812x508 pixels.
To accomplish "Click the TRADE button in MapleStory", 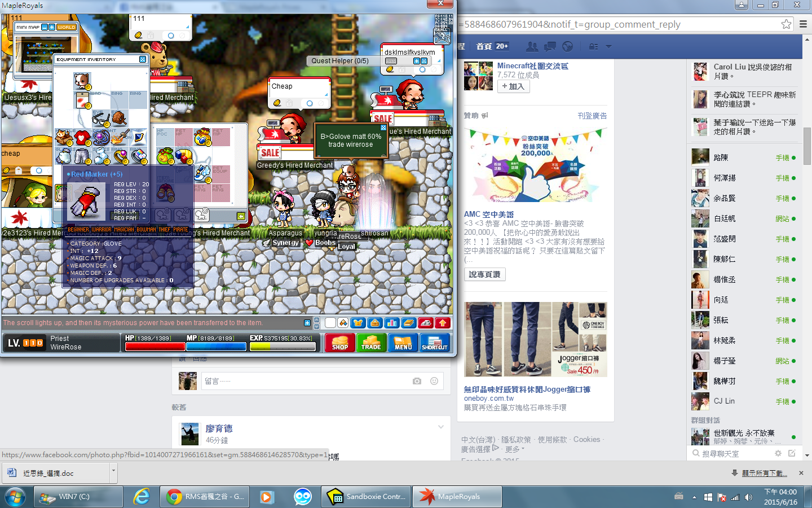I will click(x=370, y=343).
